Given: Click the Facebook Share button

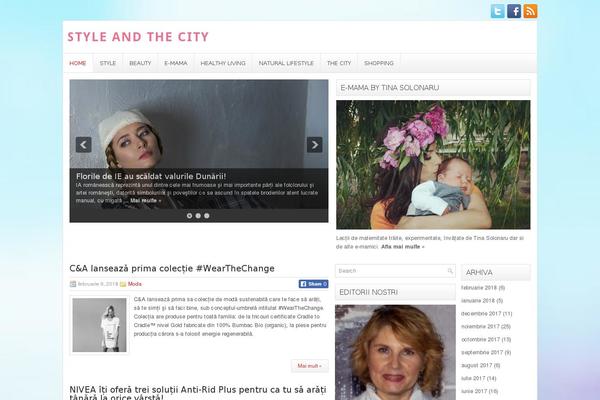Looking at the screenshot, I should [313, 284].
